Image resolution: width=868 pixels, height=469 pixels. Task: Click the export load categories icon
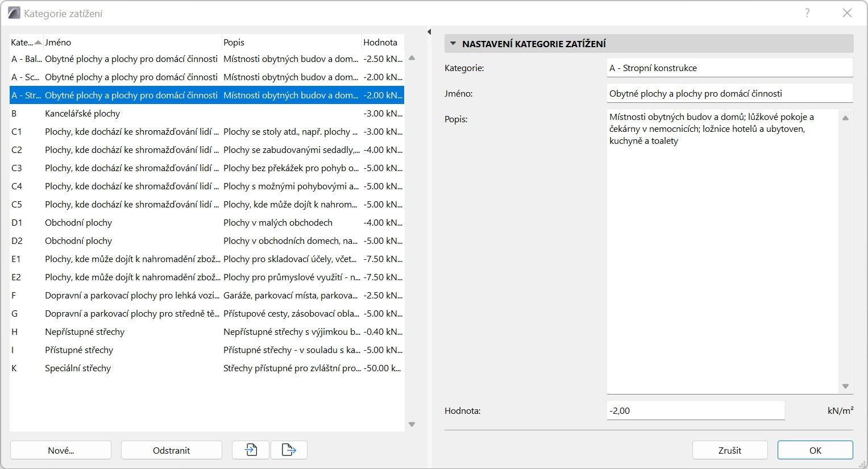289,450
